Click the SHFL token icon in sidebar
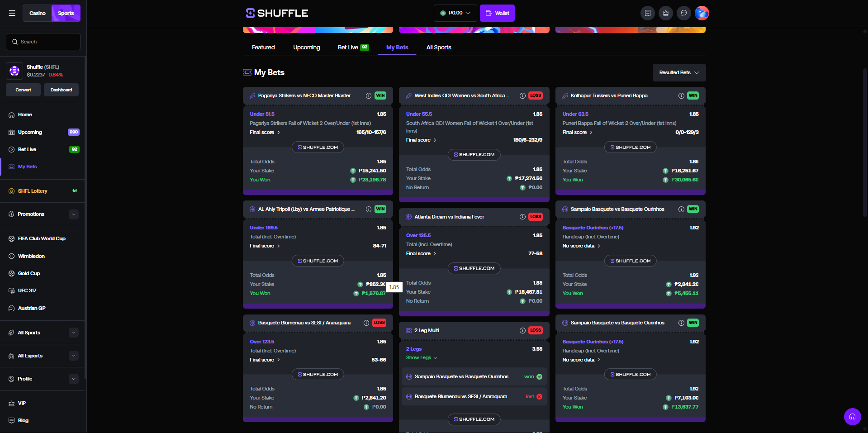 (14, 71)
